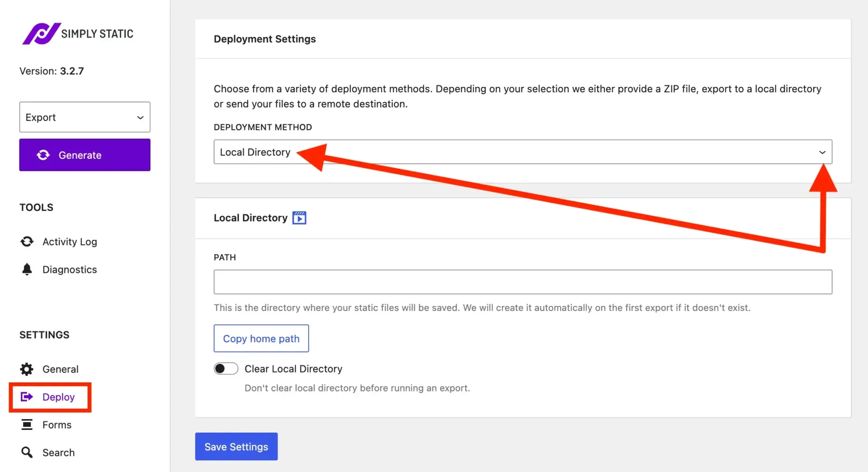Click the Search magnifying glass icon

[27, 453]
